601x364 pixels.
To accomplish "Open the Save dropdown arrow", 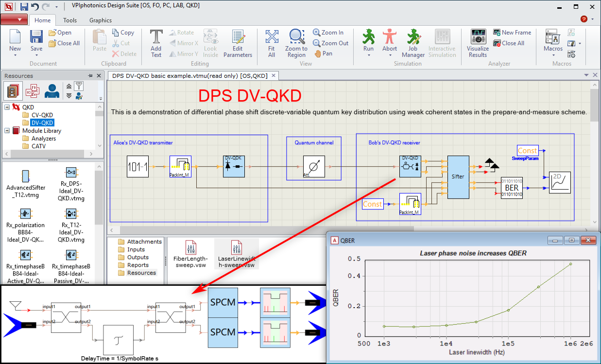I will click(36, 55).
